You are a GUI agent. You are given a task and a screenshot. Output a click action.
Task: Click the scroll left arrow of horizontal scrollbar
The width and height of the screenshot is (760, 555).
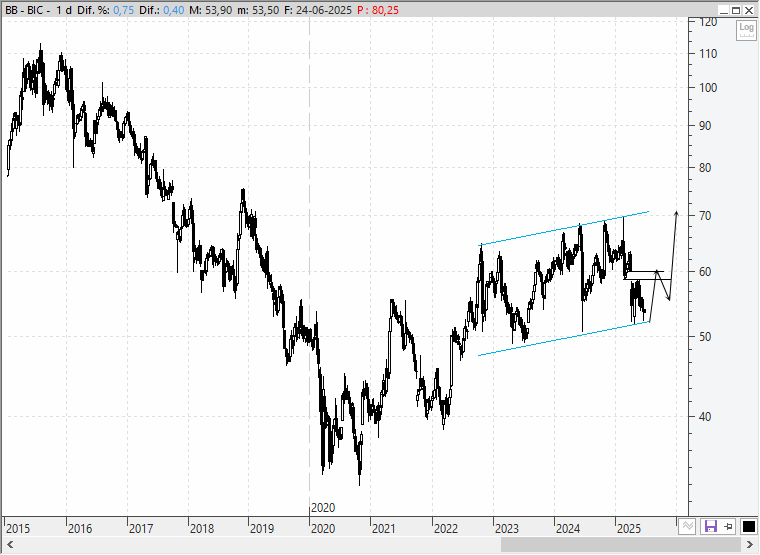pos(10,544)
